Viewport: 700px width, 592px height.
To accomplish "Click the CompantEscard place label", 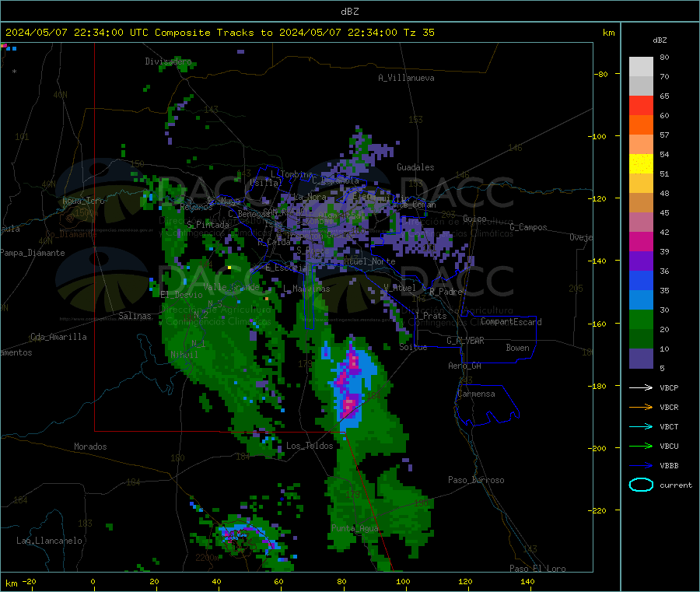I will point(511,322).
